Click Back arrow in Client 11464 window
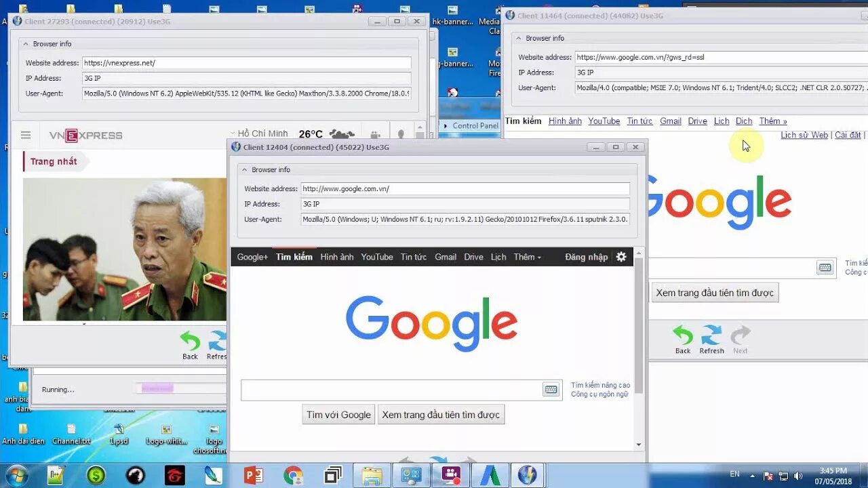The height and width of the screenshot is (488, 868). (683, 335)
